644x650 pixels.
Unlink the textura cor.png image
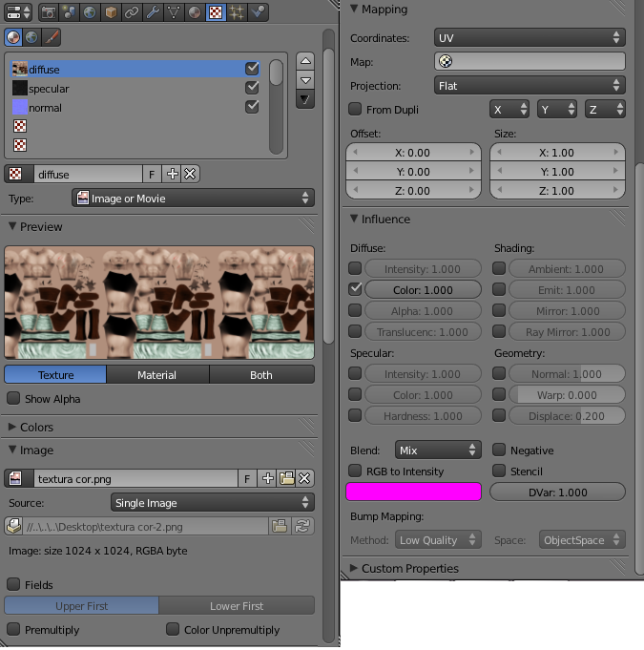[x=304, y=479]
